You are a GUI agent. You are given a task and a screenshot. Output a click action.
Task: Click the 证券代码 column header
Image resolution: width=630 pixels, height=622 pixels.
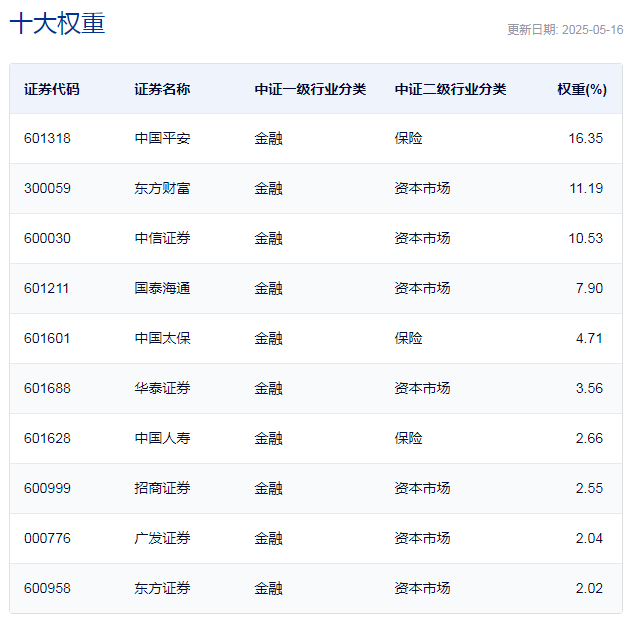52,89
